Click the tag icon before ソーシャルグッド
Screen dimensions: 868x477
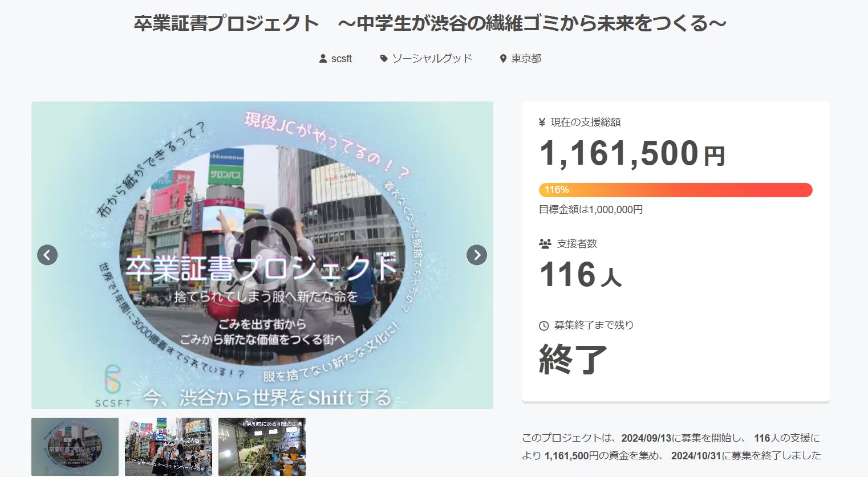pos(384,59)
